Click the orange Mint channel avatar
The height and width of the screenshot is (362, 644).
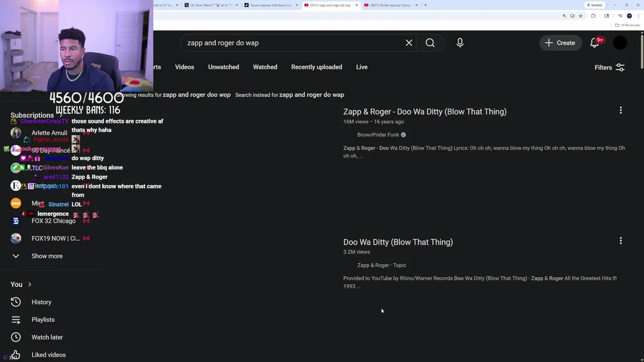point(16,203)
